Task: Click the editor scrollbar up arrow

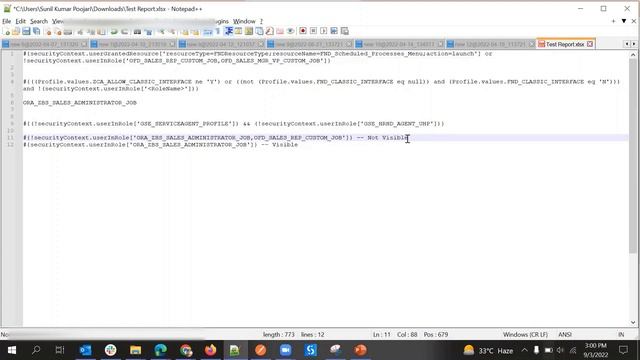Action: 633,55
